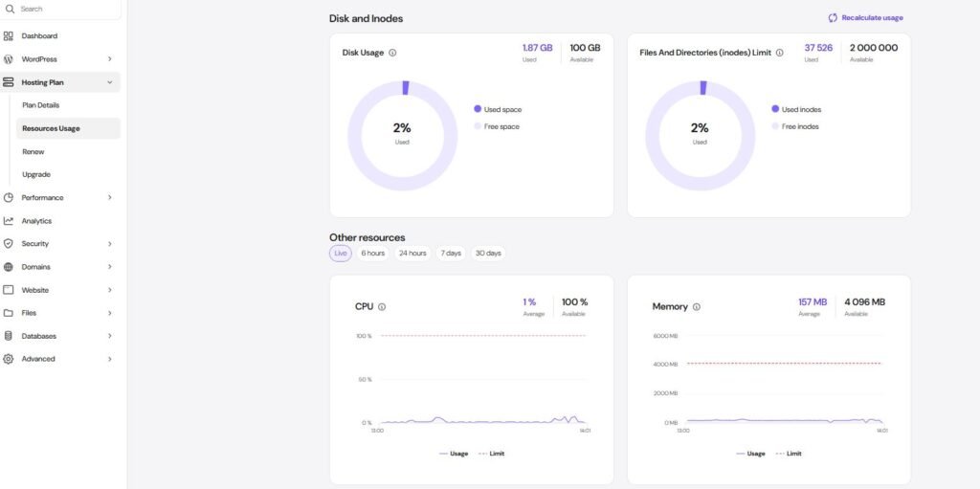Viewport: 980px width, 489px height.
Task: Open Plan Details in sidebar
Action: (x=40, y=105)
